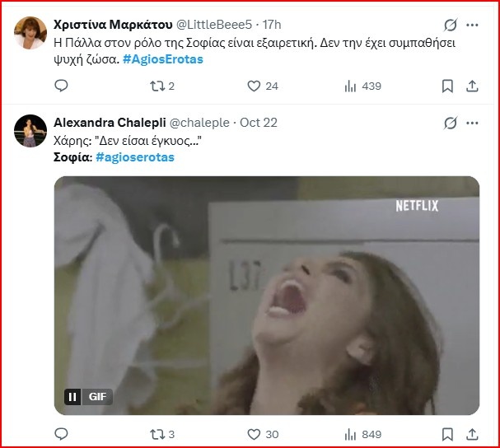
Task: Open more options on Alexandra Chalepi's tweet
Action: 473,123
